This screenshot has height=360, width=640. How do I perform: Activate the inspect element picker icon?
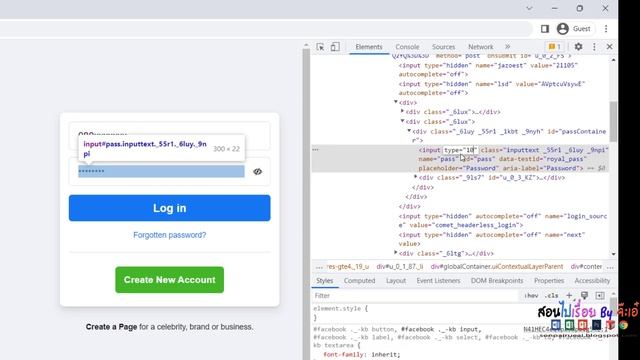tap(320, 47)
